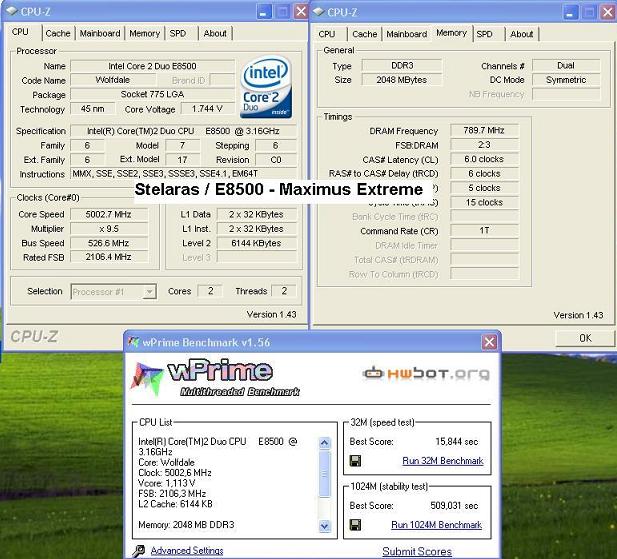The image size is (617, 559).
Task: Click the CPU List scrollbar thumb
Action: tap(325, 474)
